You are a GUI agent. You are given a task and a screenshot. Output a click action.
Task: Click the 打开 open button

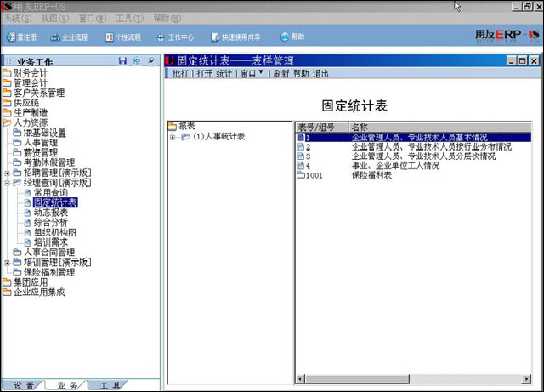click(204, 73)
